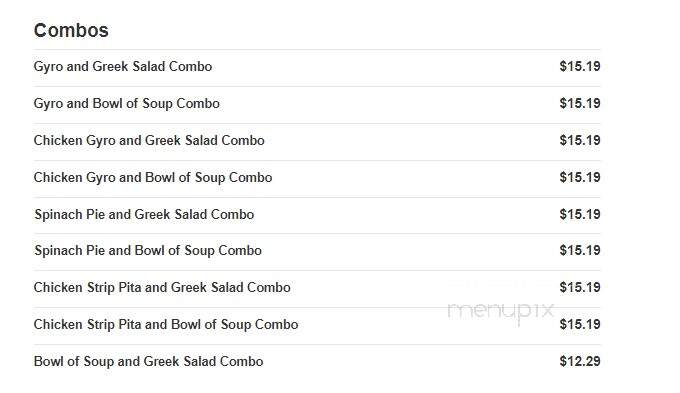
Task: Click price of Spinach Pie and Greek Salad Combo
Action: click(x=580, y=214)
